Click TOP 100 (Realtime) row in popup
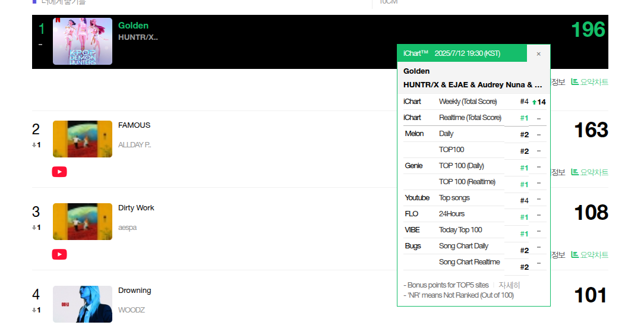The height and width of the screenshot is (325, 644). tap(475, 182)
